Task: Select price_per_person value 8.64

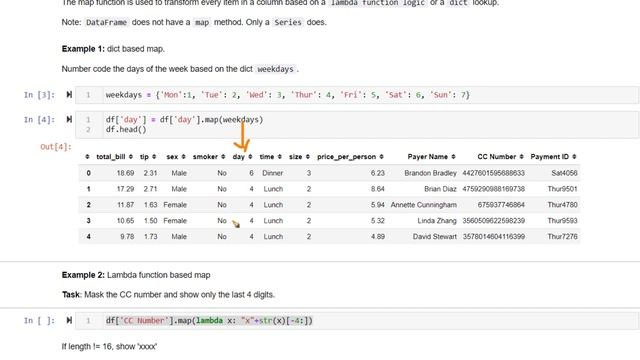Action: tap(378, 189)
